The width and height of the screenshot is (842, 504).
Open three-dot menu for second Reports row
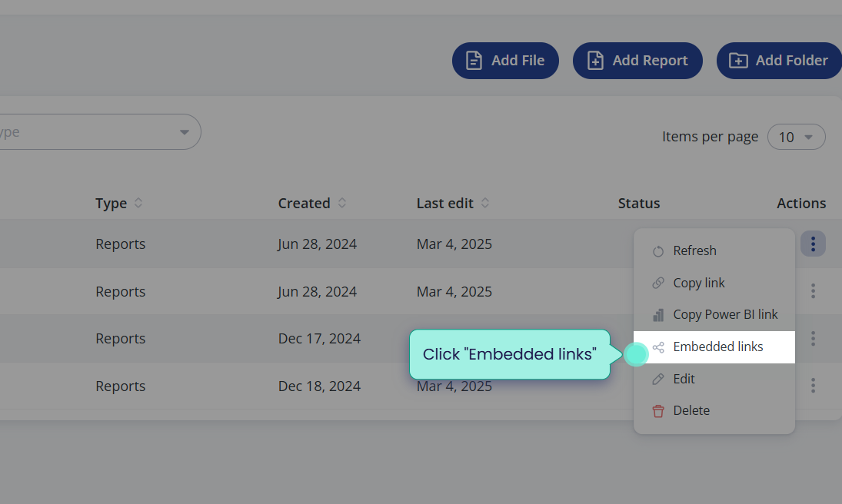813,291
